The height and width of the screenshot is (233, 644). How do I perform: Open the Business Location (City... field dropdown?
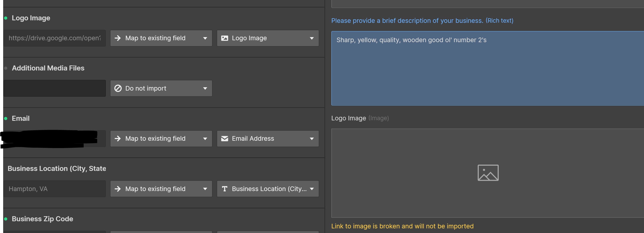[x=268, y=189]
